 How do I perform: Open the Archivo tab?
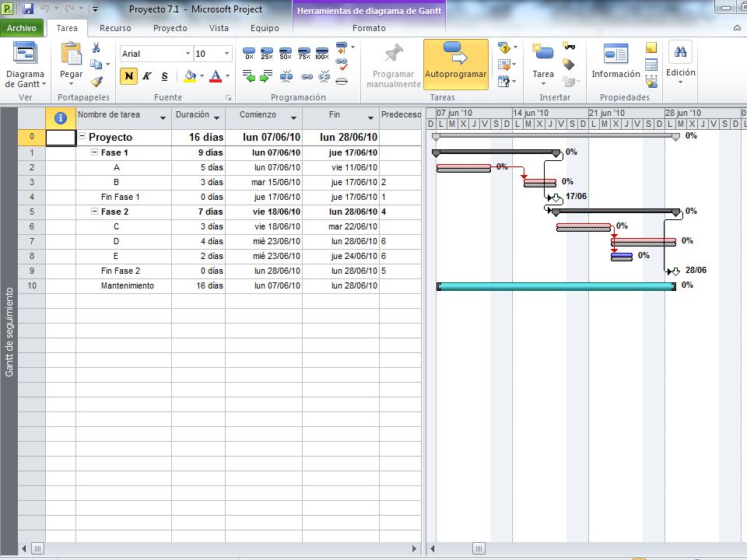[x=22, y=28]
